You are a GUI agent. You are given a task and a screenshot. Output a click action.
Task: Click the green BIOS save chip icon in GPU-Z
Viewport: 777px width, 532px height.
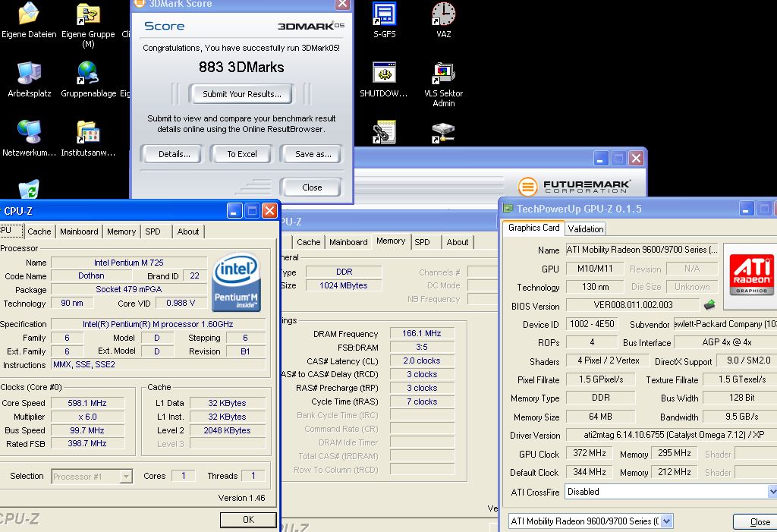pyautogui.click(x=709, y=304)
